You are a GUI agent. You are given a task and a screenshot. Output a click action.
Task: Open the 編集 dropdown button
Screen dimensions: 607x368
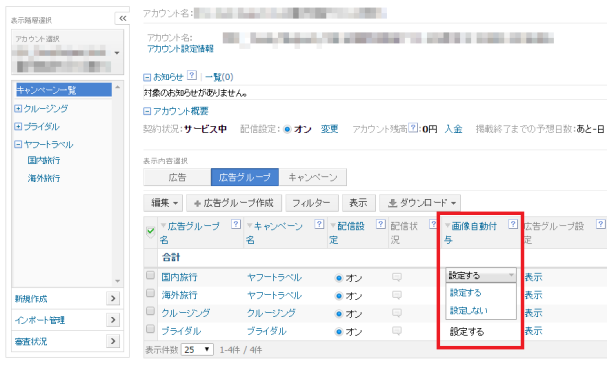coord(164,203)
